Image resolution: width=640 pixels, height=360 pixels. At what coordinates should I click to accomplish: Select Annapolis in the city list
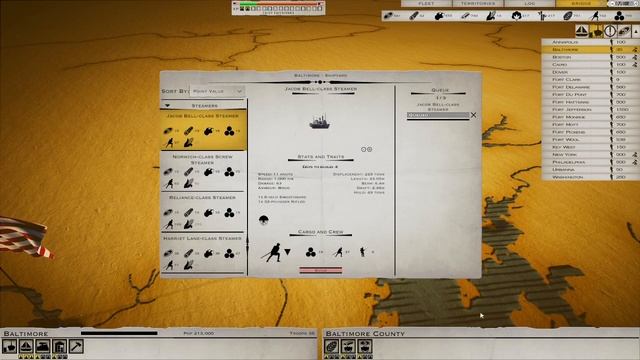(x=590, y=42)
